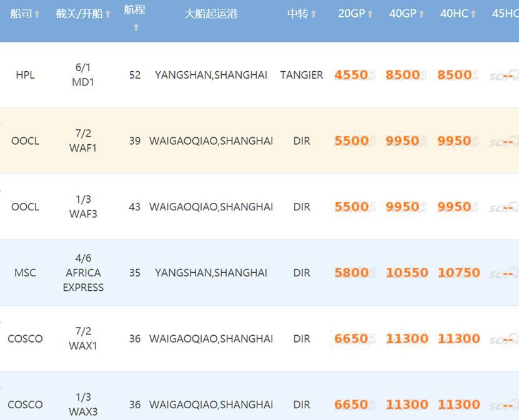This screenshot has height=420, width=519.
Task: Click DIR in the WAF1 row
Action: [302, 141]
